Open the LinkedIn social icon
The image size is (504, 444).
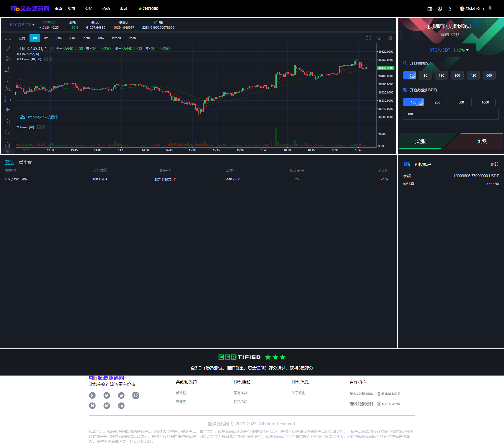tap(121, 406)
